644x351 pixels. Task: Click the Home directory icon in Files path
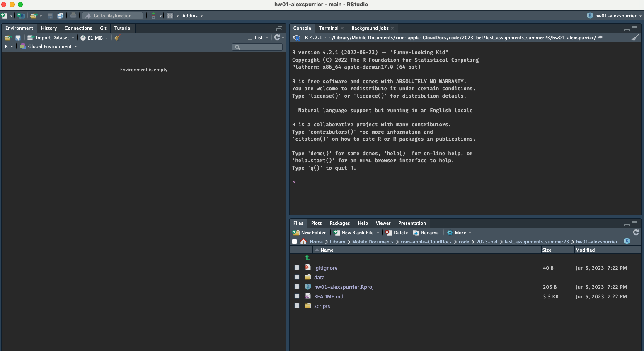pos(303,242)
